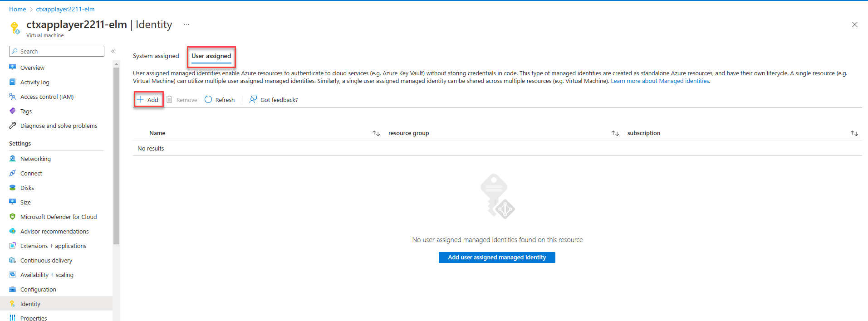868x321 pixels.
Task: Open Learn more about Managed identities link
Action: pos(660,81)
